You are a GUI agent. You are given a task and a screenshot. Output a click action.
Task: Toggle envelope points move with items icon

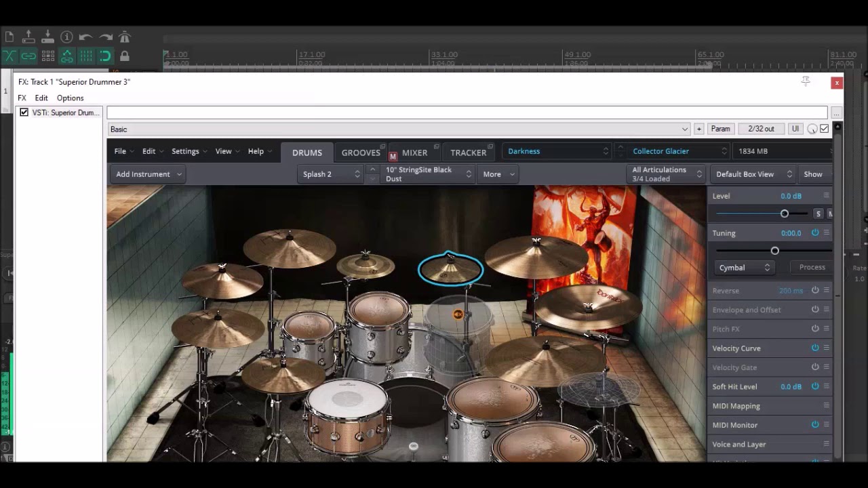pos(66,56)
